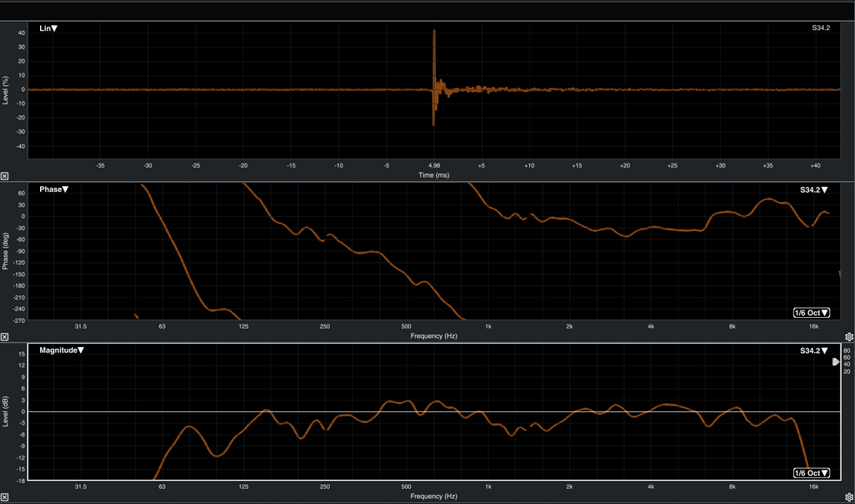Viewport: 855px width, 504px height.
Task: Open Magnitude graph settings gear
Action: [x=849, y=498]
